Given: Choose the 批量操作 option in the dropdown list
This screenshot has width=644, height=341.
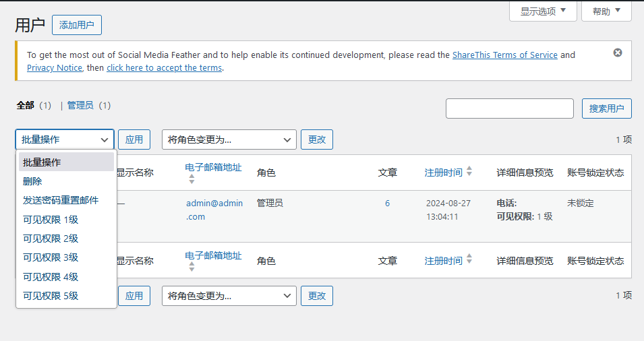Looking at the screenshot, I should tap(66, 162).
